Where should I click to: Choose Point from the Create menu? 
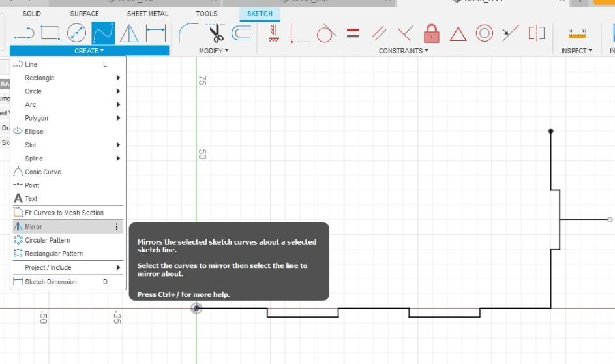(x=67, y=185)
